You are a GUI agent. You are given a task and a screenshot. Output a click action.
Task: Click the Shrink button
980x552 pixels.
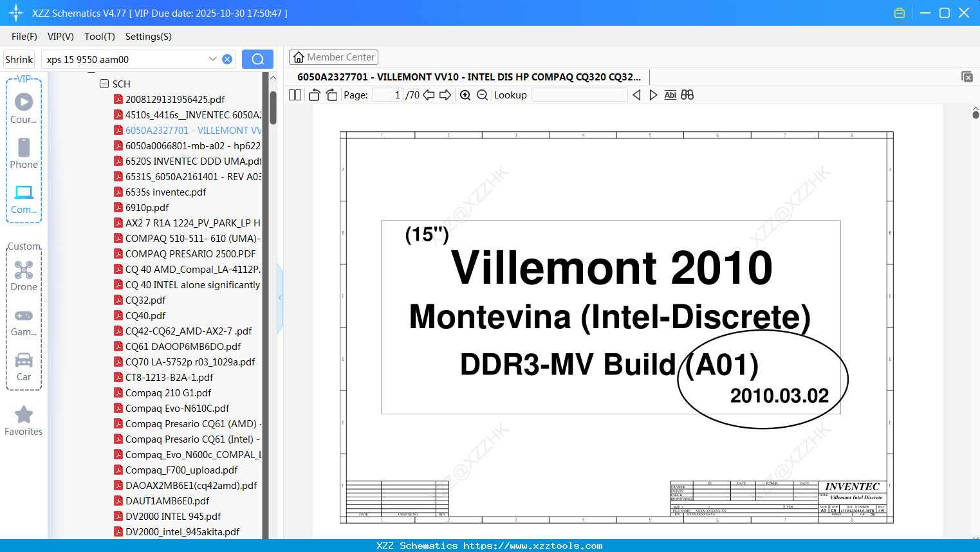pos(19,59)
